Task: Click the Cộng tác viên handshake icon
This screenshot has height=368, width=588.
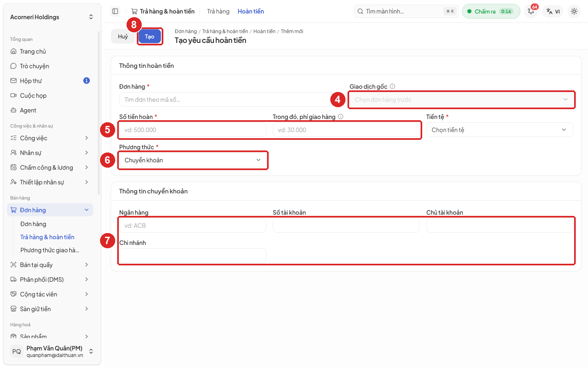Action: click(x=13, y=294)
